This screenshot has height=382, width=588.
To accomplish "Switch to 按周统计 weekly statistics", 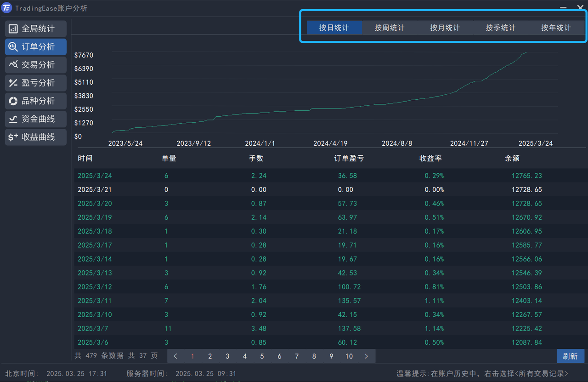I will click(x=390, y=28).
